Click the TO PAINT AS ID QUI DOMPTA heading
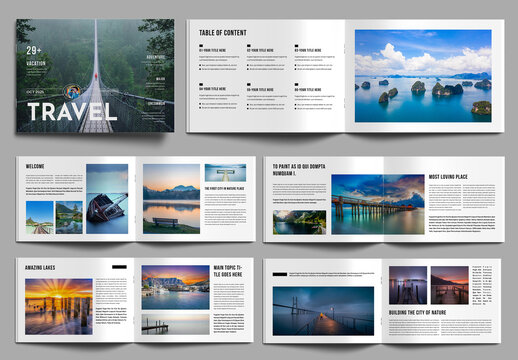 click(299, 170)
